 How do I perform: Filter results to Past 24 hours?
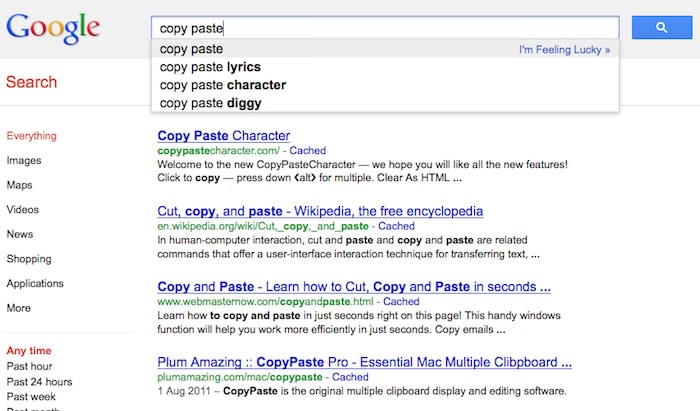(x=39, y=382)
